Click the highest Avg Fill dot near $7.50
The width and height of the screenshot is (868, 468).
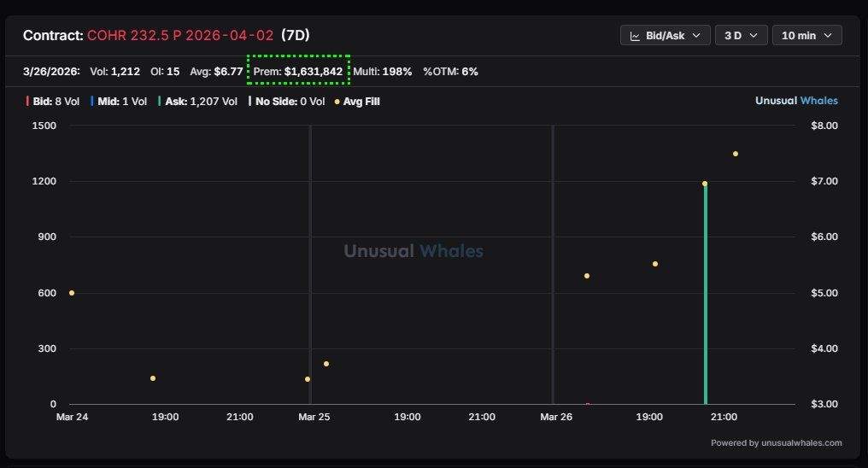coord(735,154)
